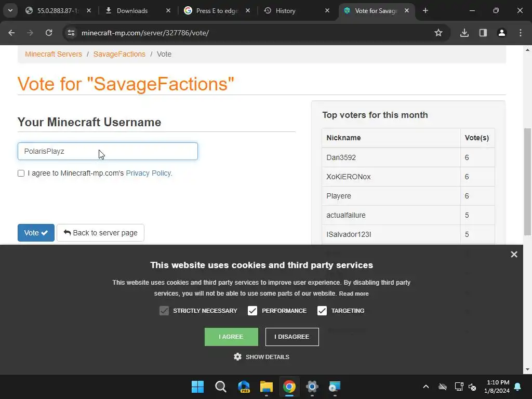Open the Privacy Policy link
Image resolution: width=532 pixels, height=399 pixels.
149,173
